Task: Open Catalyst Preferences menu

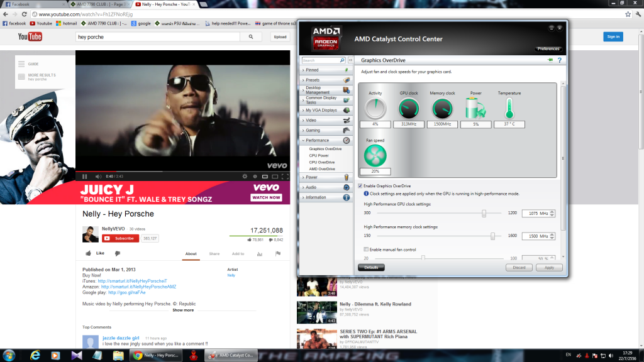Action: point(548,49)
